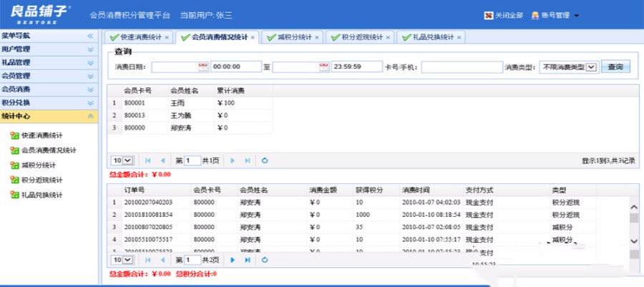
Task: Click the lower grid page number field
Action: 192,260
